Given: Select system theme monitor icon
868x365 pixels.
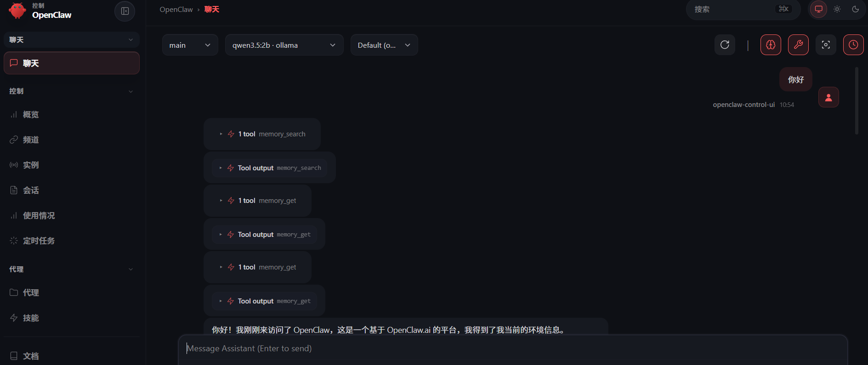Looking at the screenshot, I should coord(818,9).
